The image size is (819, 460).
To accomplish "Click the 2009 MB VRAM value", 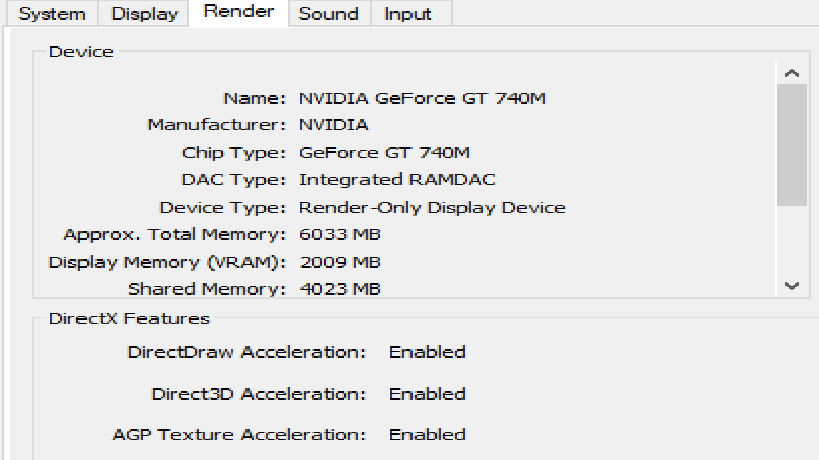I will [340, 262].
